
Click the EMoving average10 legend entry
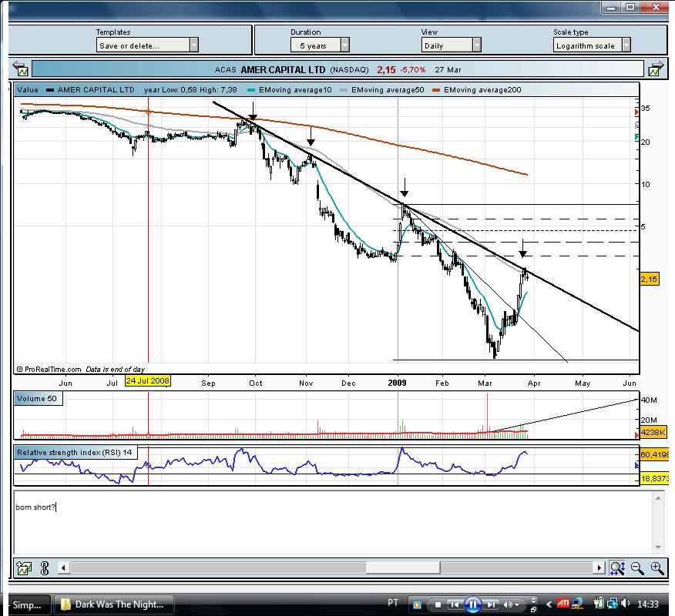pyautogui.click(x=290, y=89)
